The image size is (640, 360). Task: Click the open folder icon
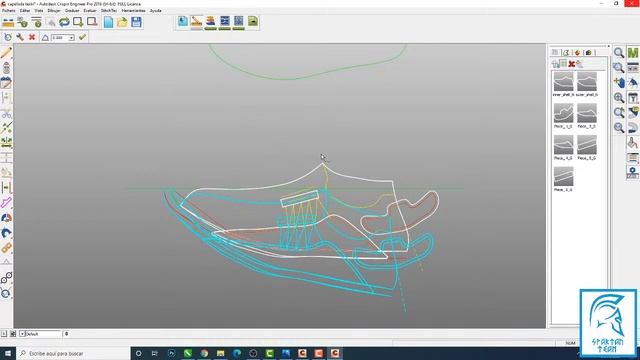coord(122,22)
